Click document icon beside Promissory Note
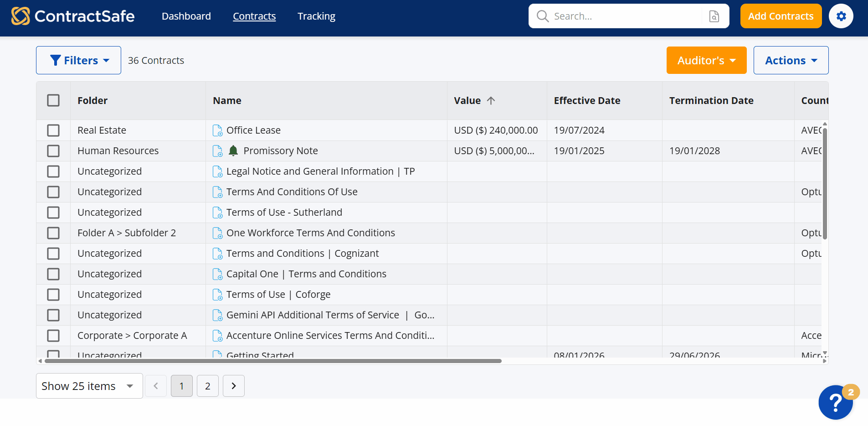Image resolution: width=868 pixels, height=426 pixels. (218, 151)
